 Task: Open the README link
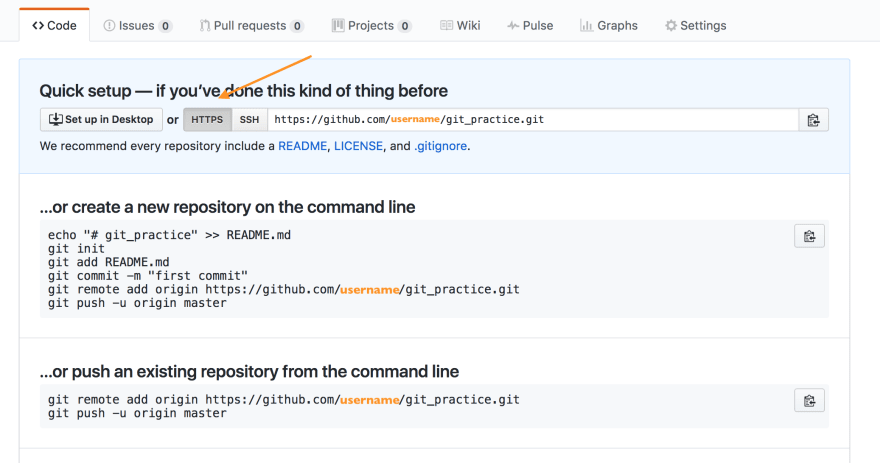pos(302,146)
